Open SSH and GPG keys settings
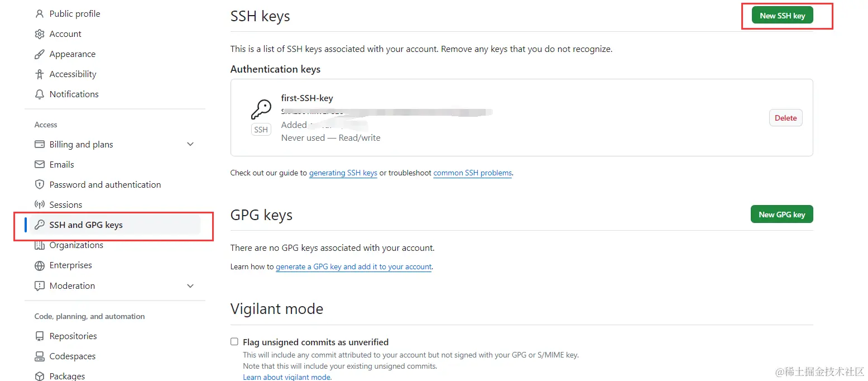This screenshot has height=381, width=868. [x=86, y=225]
